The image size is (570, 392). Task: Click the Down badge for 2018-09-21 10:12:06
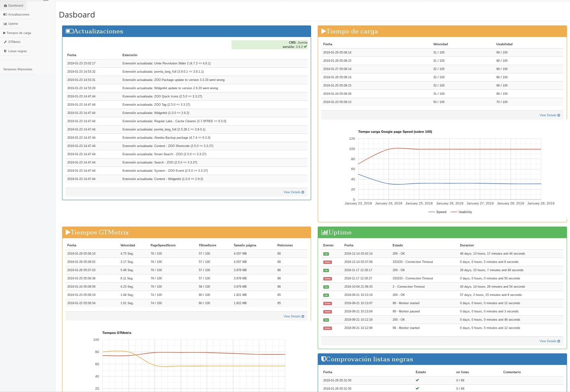327,328
